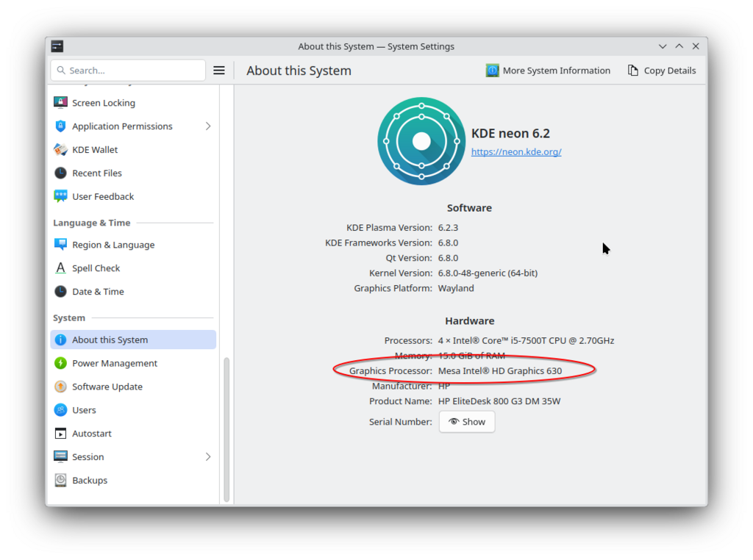Go to KDE Wallet settings
This screenshot has height=560, width=753.
pyautogui.click(x=133, y=150)
